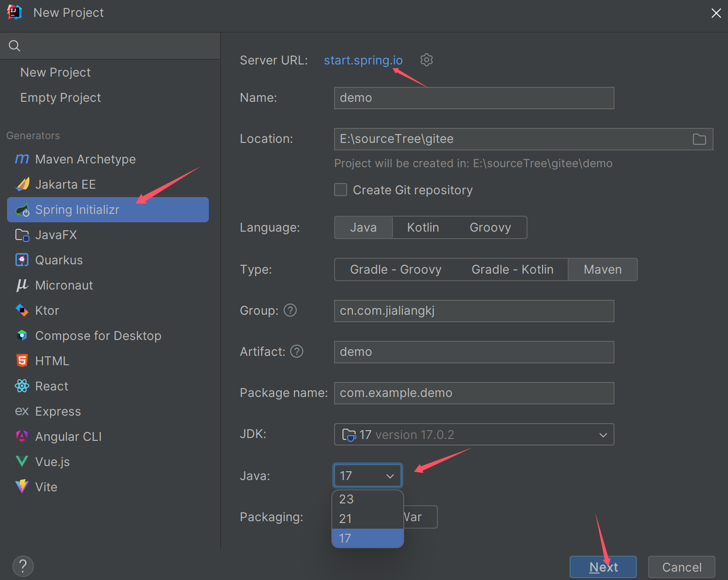
Task: Open help with question mark button
Action: click(x=23, y=566)
